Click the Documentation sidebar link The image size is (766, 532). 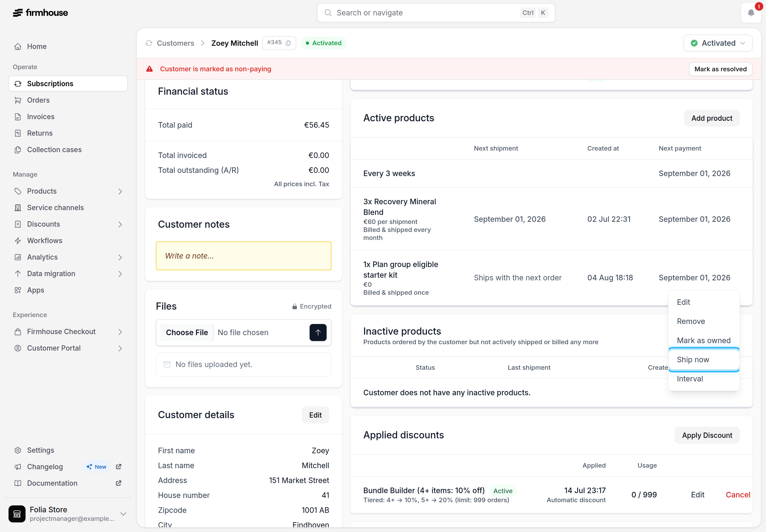(x=52, y=483)
